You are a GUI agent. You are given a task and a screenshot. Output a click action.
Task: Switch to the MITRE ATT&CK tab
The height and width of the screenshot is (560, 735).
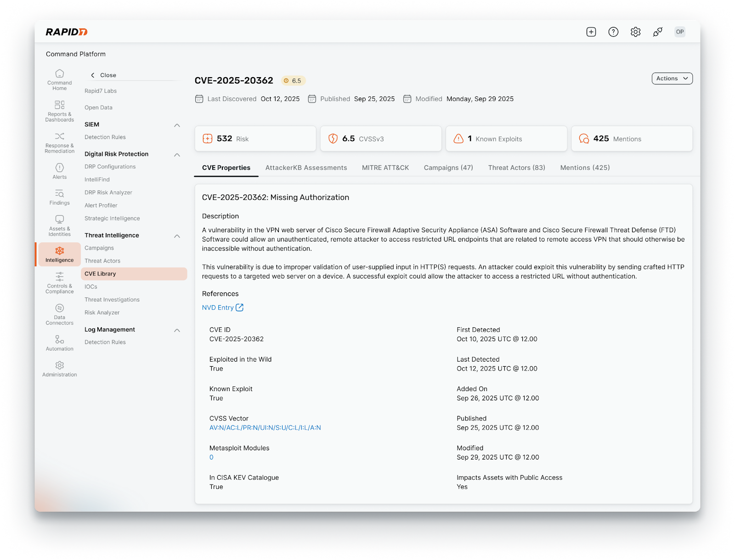coord(385,168)
